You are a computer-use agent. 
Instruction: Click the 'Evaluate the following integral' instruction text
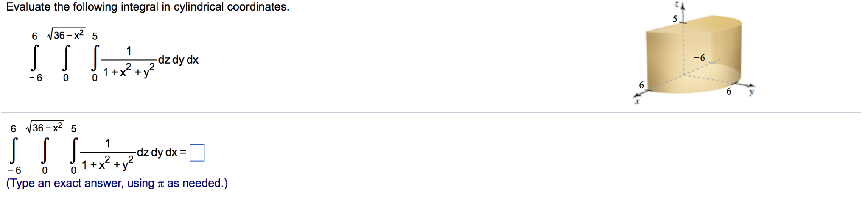148,7
